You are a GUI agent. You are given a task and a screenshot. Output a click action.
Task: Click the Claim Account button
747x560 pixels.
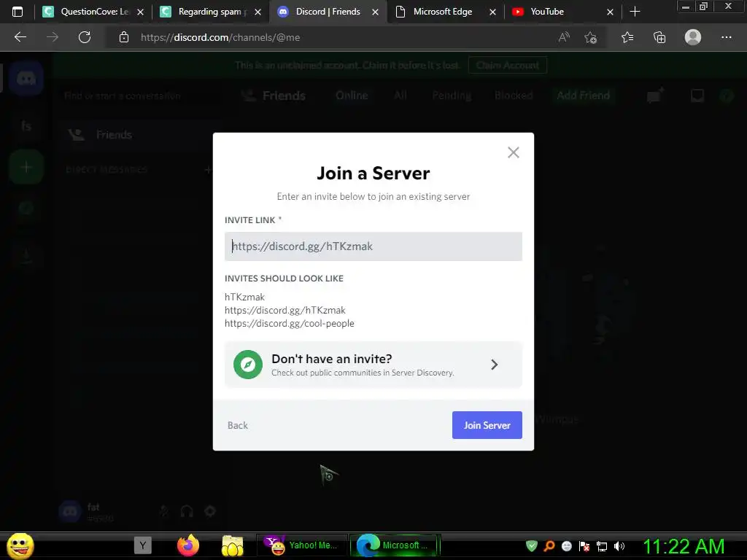click(x=508, y=65)
